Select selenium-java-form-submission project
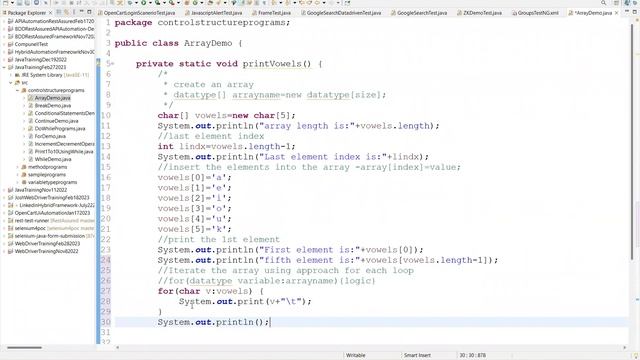This screenshot has width=640, height=360. pyautogui.click(x=51, y=236)
